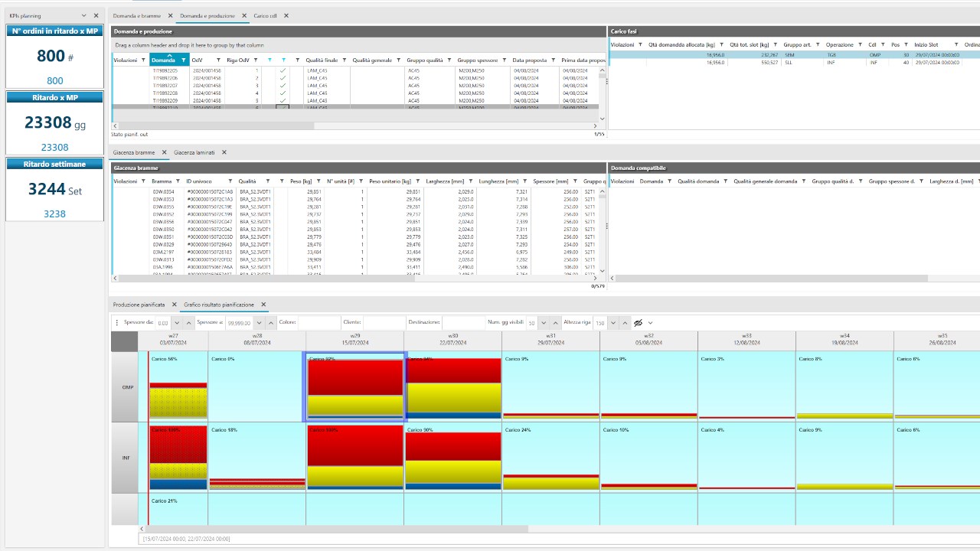Filter the Peso [kg] column
This screenshot has height=551, width=980.
point(318,181)
